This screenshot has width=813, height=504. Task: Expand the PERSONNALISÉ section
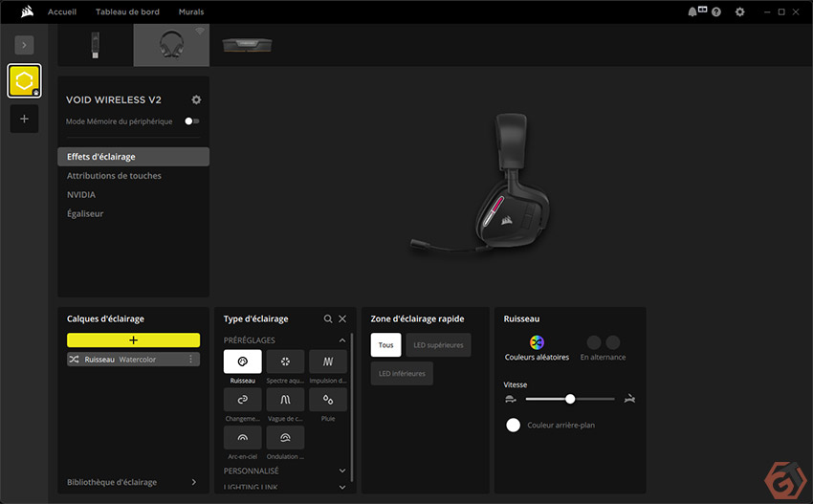[x=342, y=471]
